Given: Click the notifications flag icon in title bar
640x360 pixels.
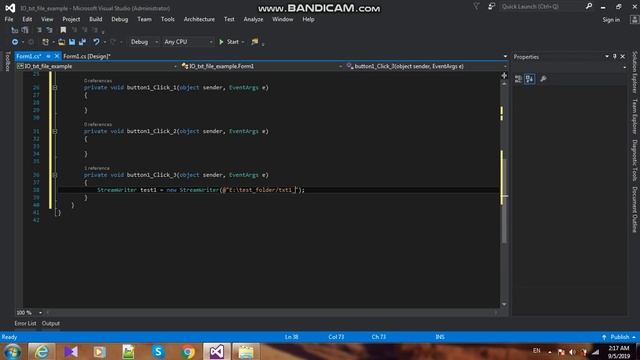Looking at the screenshot, I should 476,6.
